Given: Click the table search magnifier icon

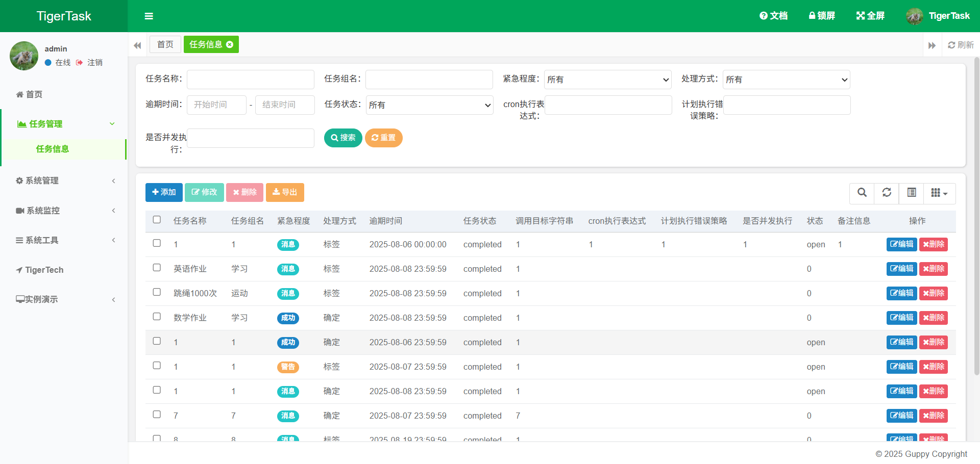Looking at the screenshot, I should click(x=862, y=193).
